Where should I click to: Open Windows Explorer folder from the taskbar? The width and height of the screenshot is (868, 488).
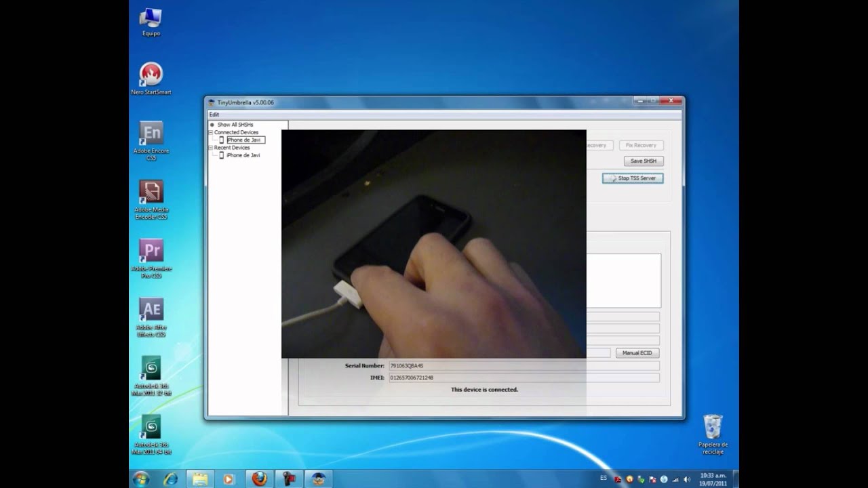200,479
